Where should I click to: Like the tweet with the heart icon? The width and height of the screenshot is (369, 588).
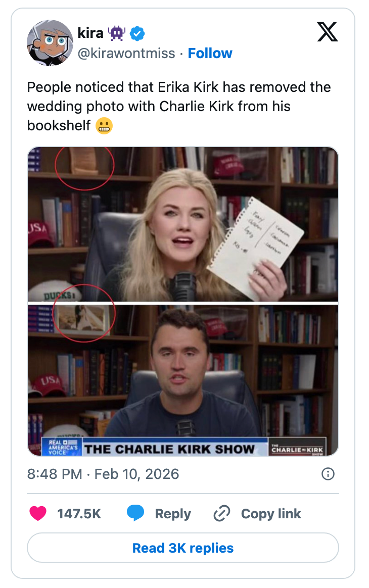(x=38, y=513)
